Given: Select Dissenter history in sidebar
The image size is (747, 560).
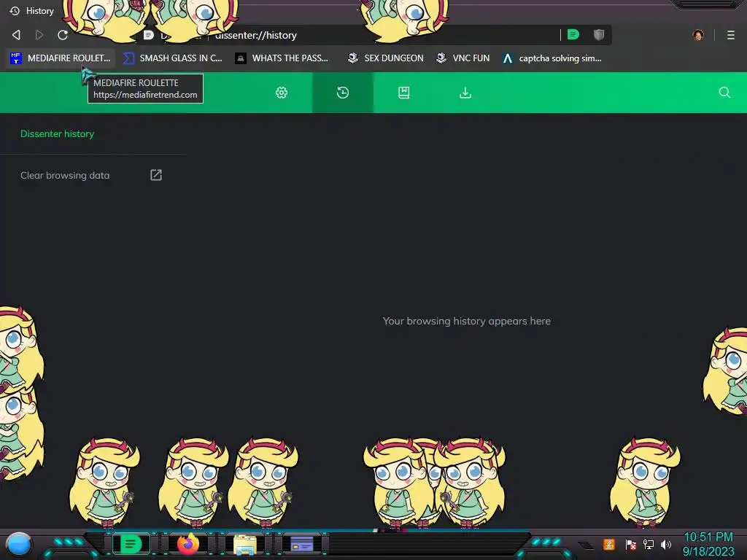Looking at the screenshot, I should pyautogui.click(x=57, y=134).
